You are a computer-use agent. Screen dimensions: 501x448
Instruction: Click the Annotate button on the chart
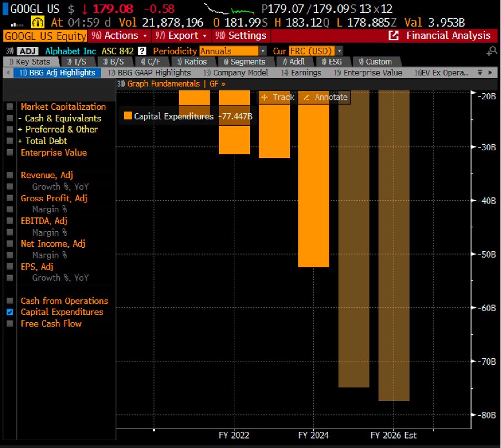pyautogui.click(x=325, y=97)
